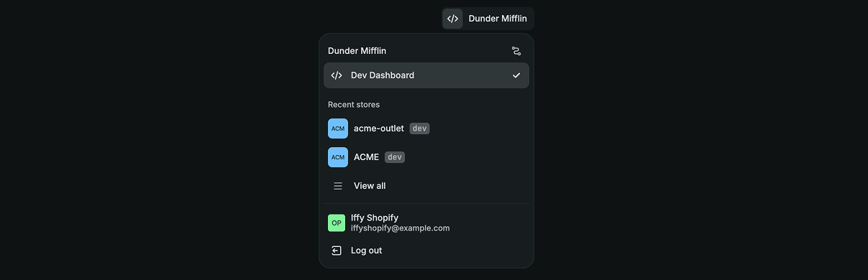Open the Dunder Mifflin account switcher button
The height and width of the screenshot is (280, 868).
tap(488, 19)
